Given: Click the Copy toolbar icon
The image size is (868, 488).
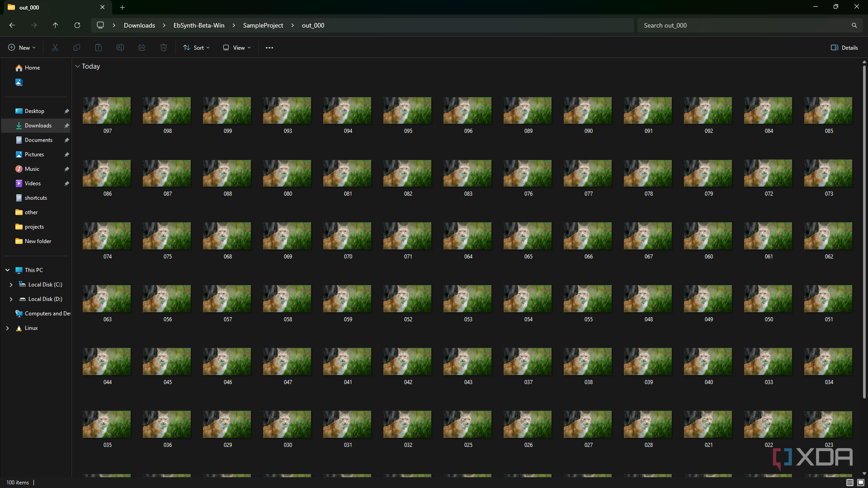Looking at the screenshot, I should coord(77,47).
